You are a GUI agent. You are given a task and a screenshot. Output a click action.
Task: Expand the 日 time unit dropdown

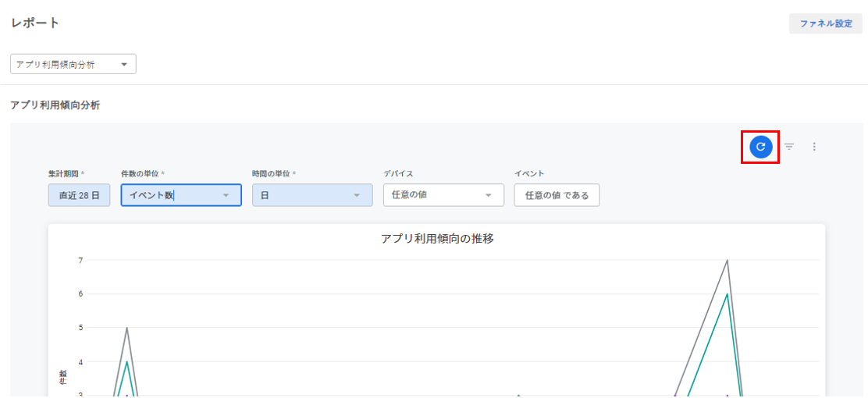pos(312,195)
